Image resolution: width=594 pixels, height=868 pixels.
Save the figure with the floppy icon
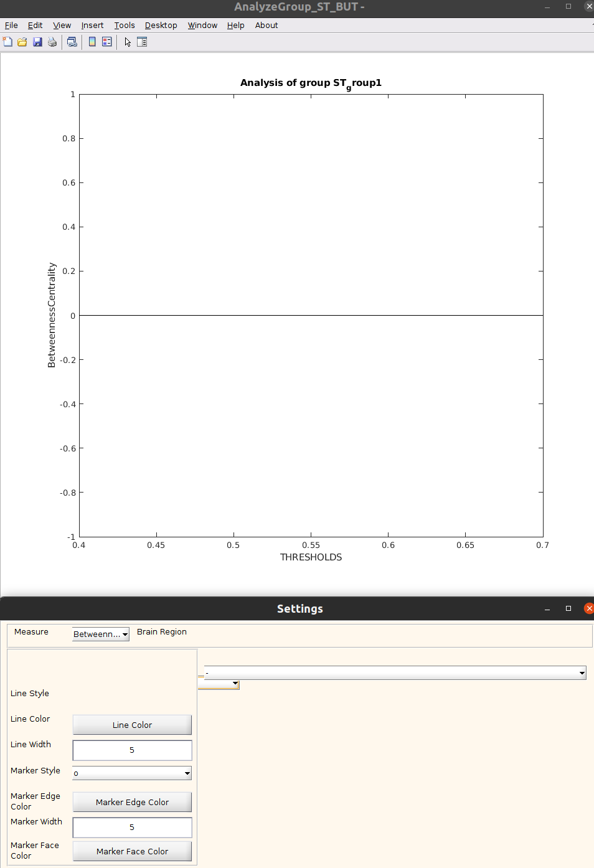pos(37,42)
